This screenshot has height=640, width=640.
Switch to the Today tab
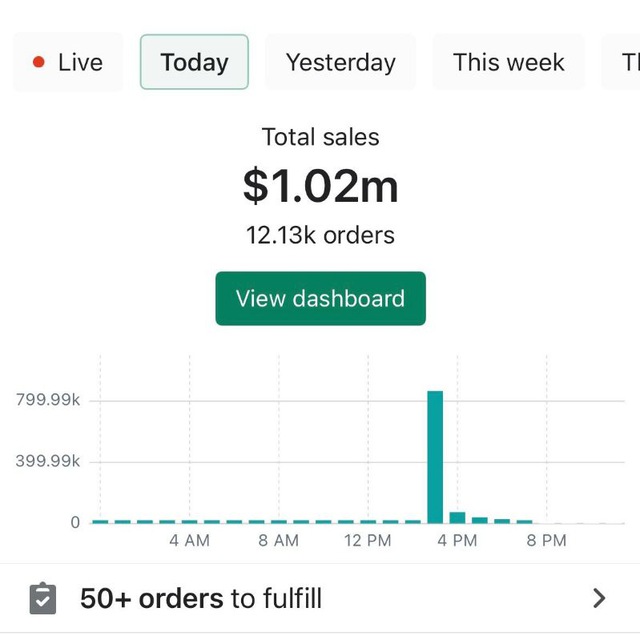(194, 62)
